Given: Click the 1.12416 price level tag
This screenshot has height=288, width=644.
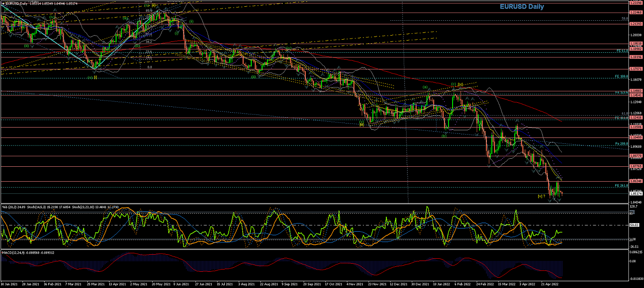Looking at the screenshot, I should tap(635, 119).
